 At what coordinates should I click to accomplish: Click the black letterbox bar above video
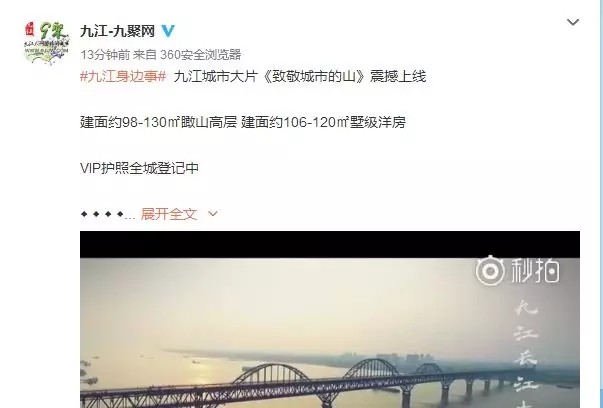coord(330,245)
